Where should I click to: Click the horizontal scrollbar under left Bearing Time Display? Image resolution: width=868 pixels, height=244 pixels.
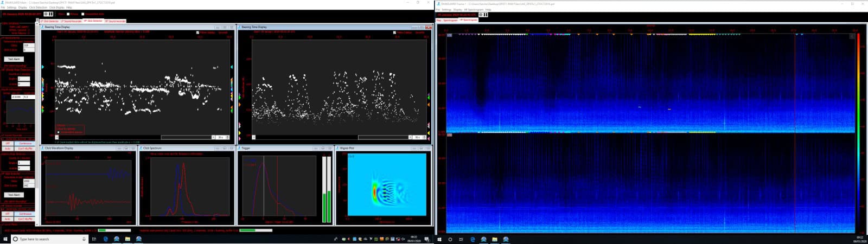point(188,137)
